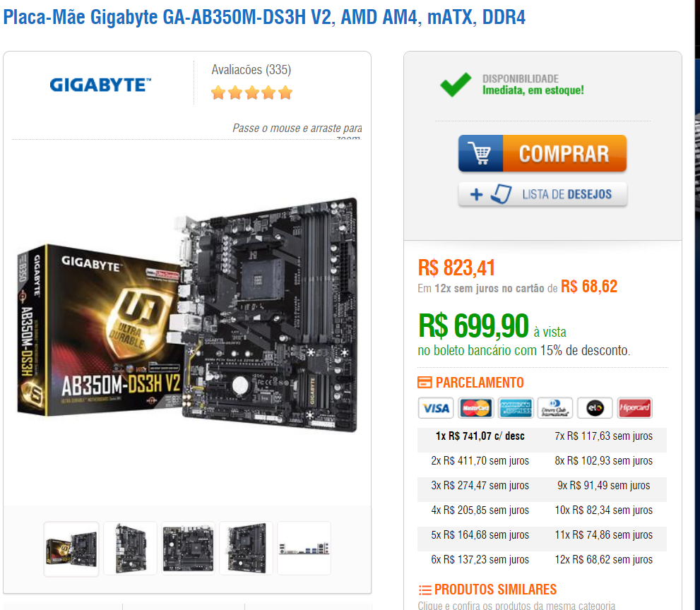
Task: Click the COMPRAR buy button
Action: coord(542,153)
